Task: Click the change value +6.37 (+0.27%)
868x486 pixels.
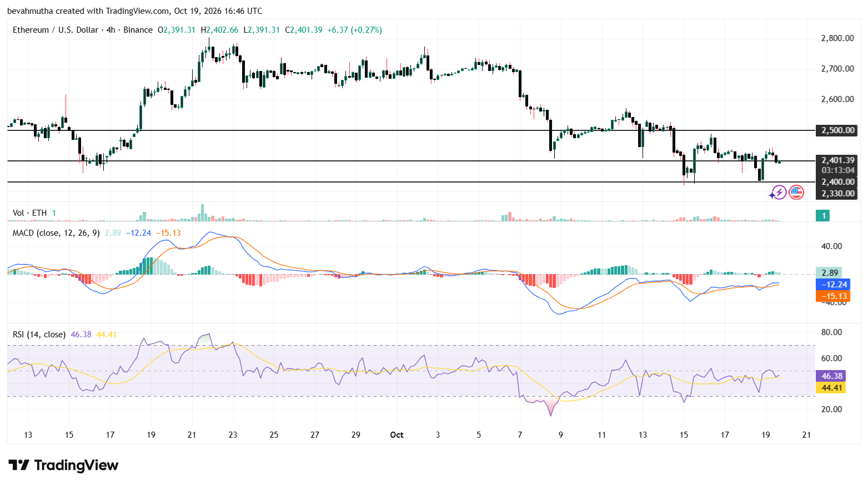Action: [354, 30]
